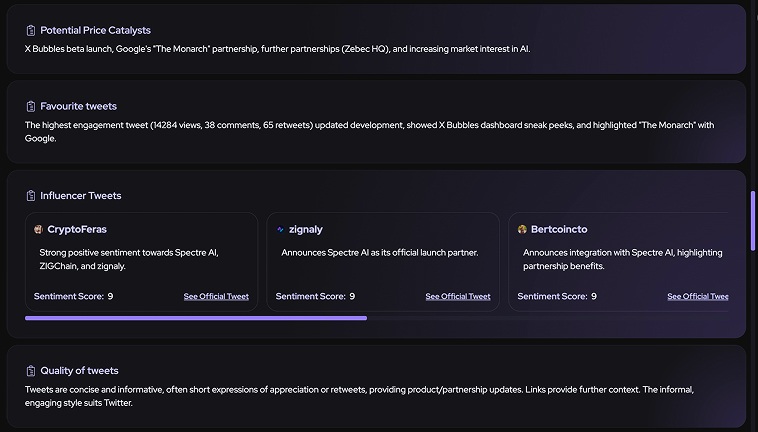Click the clipboard icon beside Potential Price Catalysts

[30, 30]
